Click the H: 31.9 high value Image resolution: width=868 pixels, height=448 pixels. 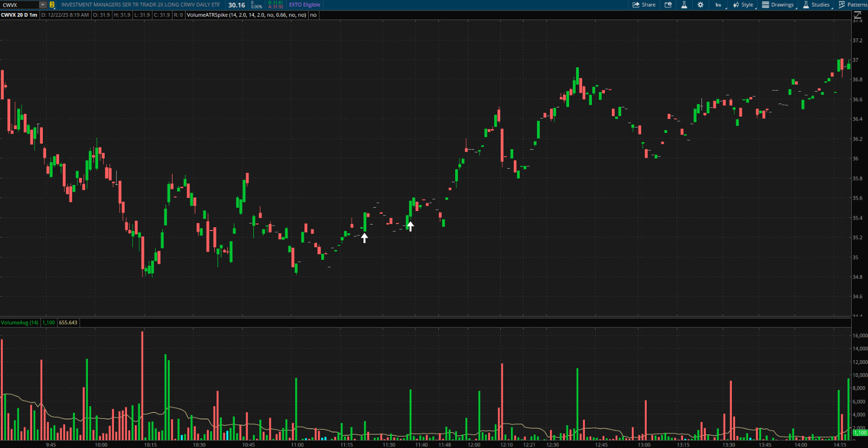pos(122,15)
